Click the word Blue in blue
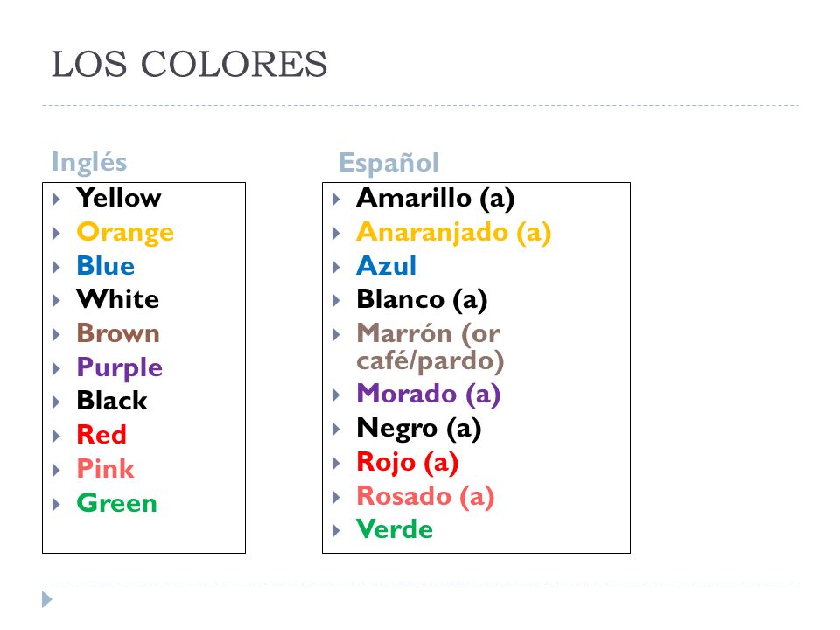This screenshot has height=630, width=840. click(x=106, y=266)
